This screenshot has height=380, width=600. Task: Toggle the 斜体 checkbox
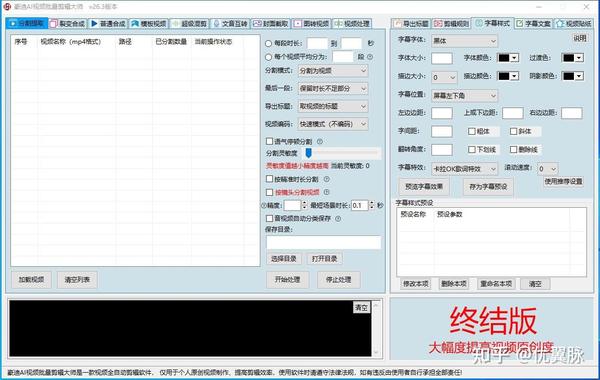pyautogui.click(x=514, y=131)
